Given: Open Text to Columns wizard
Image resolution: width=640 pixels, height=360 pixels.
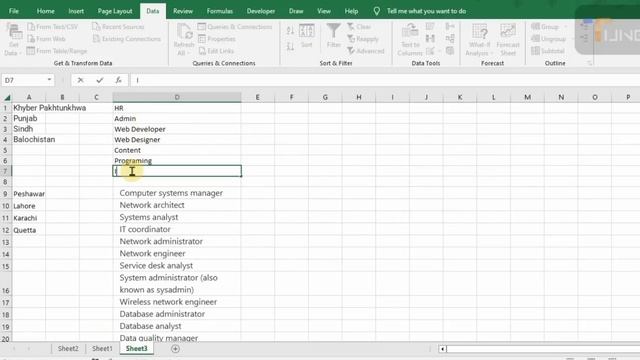Looking at the screenshot, I should tap(410, 40).
